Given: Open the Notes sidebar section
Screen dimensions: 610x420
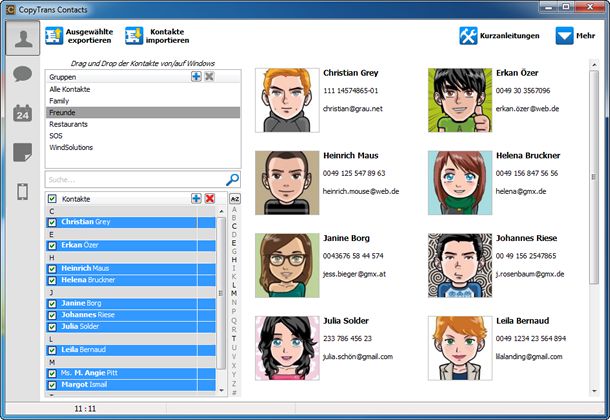Looking at the screenshot, I should click(x=23, y=152).
